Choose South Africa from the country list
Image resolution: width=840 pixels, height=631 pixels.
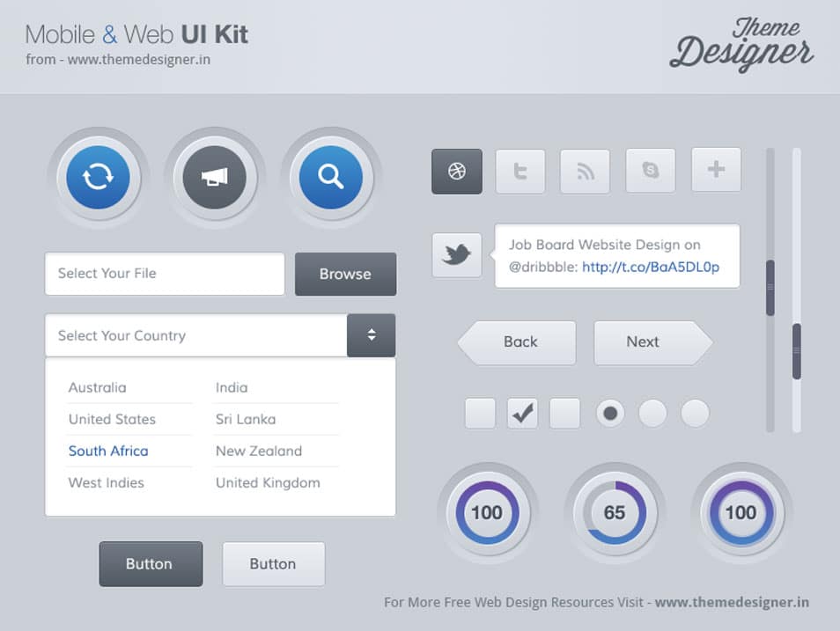pos(107,451)
